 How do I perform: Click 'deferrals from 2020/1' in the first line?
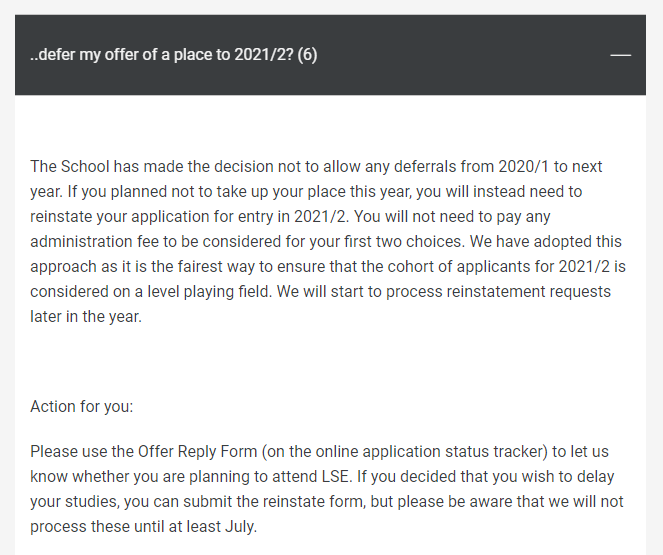coord(471,167)
